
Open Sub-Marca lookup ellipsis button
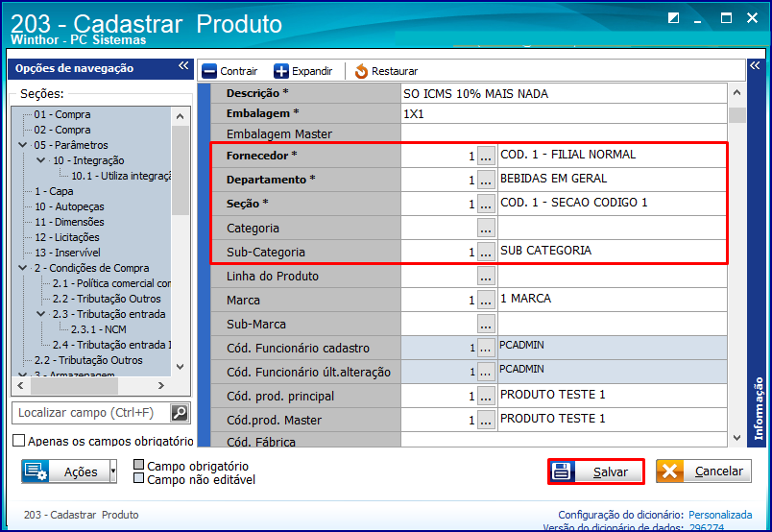pyautogui.click(x=486, y=324)
